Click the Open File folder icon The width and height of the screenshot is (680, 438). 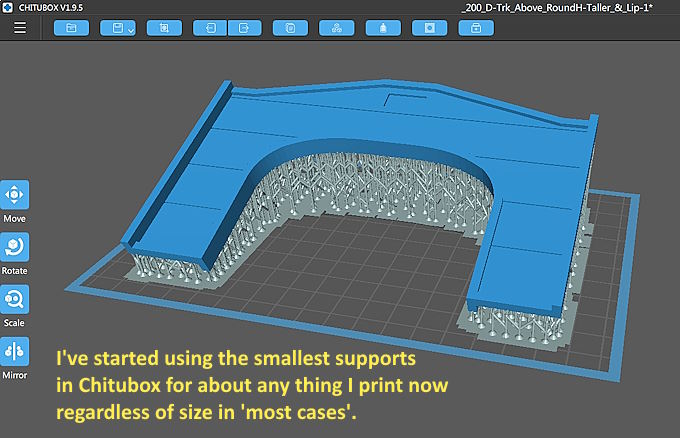tap(71, 28)
